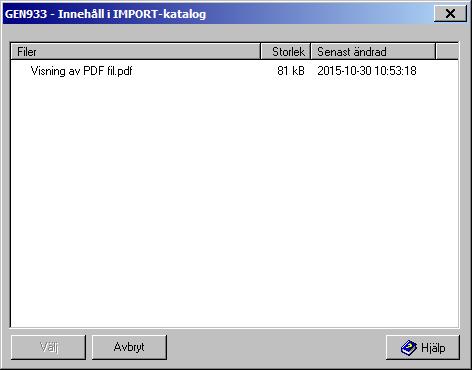Click the greyed-out Välj button
Image resolution: width=472 pixels, height=370 pixels.
[48, 347]
